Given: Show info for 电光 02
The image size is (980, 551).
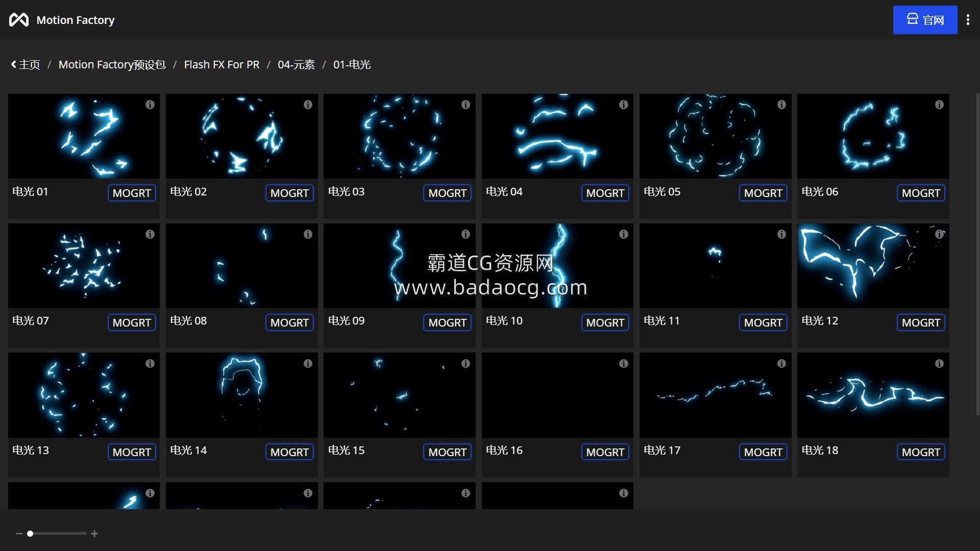Looking at the screenshot, I should [308, 105].
